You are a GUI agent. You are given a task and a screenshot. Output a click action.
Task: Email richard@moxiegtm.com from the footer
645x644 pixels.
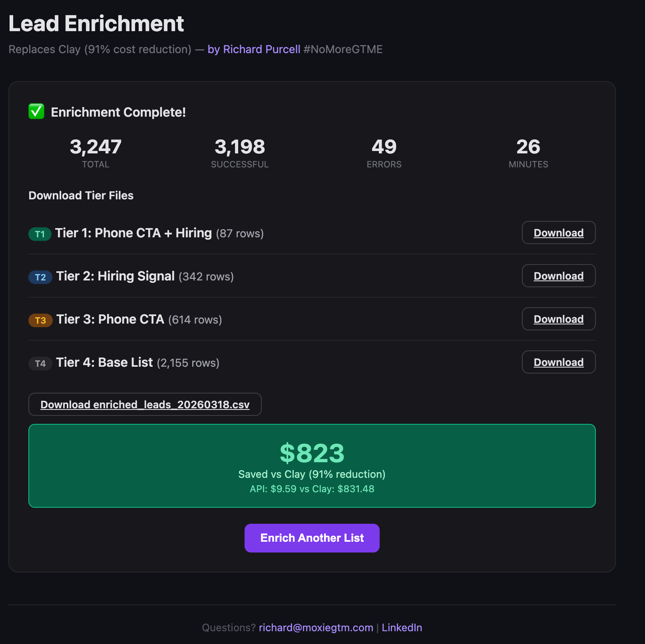[x=316, y=628]
